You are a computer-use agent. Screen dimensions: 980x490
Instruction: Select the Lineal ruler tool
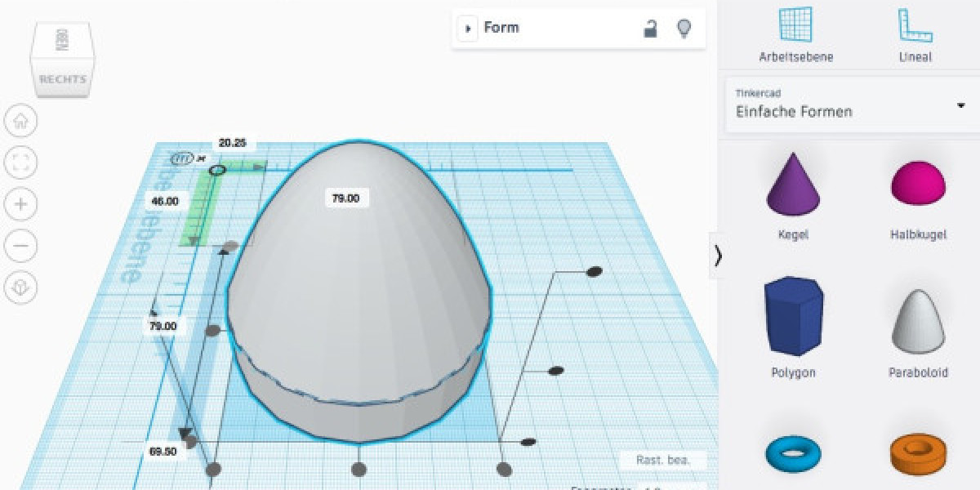pos(915,35)
